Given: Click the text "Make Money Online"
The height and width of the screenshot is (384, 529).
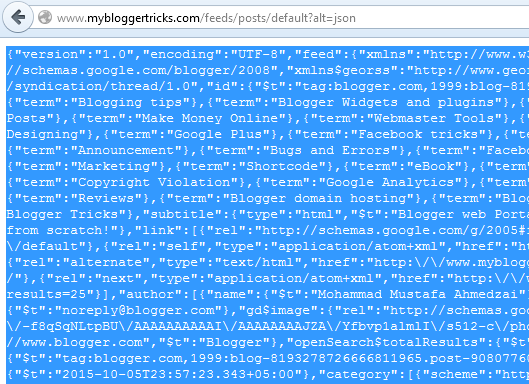Looking at the screenshot, I should click(210, 118).
